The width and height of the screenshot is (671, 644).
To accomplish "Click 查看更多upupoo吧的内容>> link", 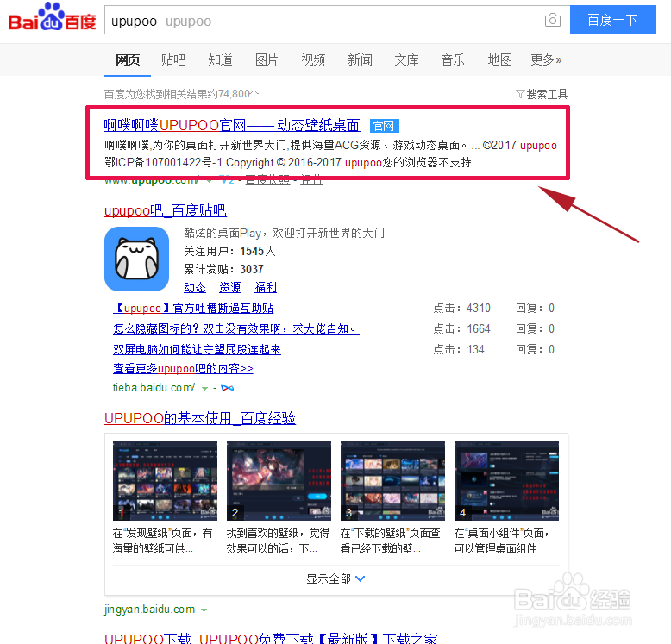I will pos(183,368).
